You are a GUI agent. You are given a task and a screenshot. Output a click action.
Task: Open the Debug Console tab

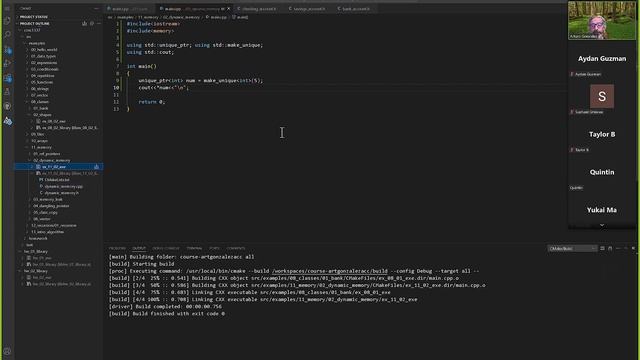point(166,248)
